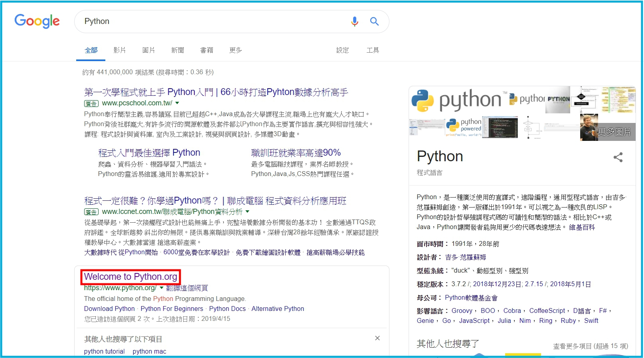Viewport: 644px width, 358px height.
Task: Open the large Python logo image
Action: click(x=458, y=100)
